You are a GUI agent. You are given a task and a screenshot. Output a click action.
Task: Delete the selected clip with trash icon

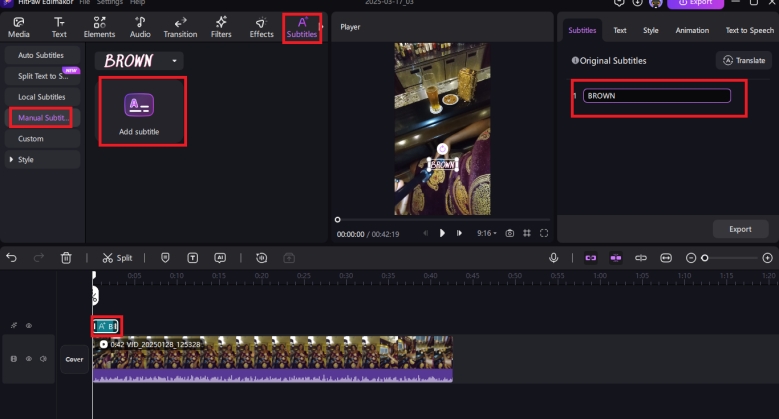pyautogui.click(x=66, y=257)
